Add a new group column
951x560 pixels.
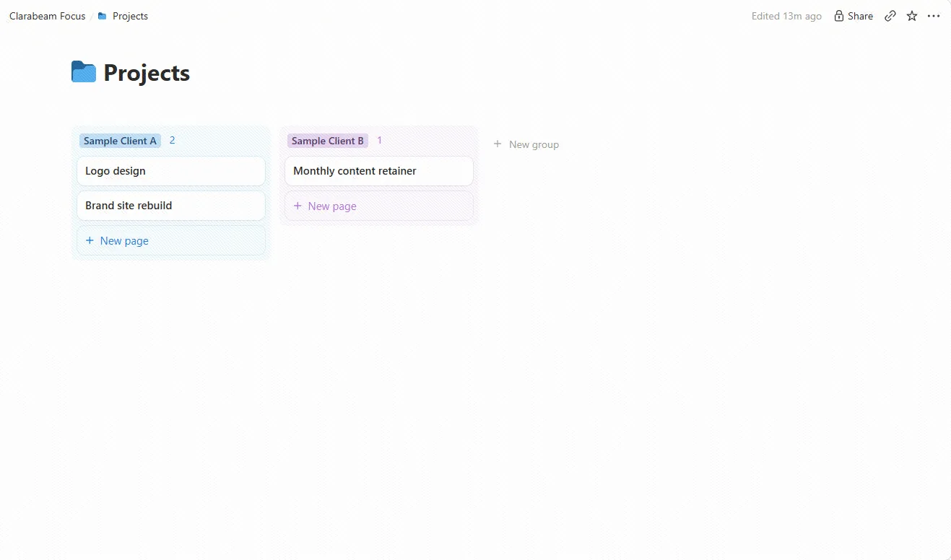(526, 144)
